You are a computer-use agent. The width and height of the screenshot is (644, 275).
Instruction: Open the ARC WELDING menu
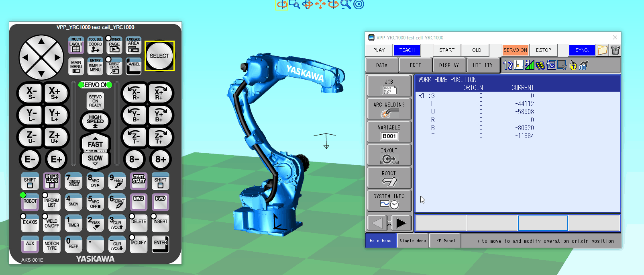[389, 109]
